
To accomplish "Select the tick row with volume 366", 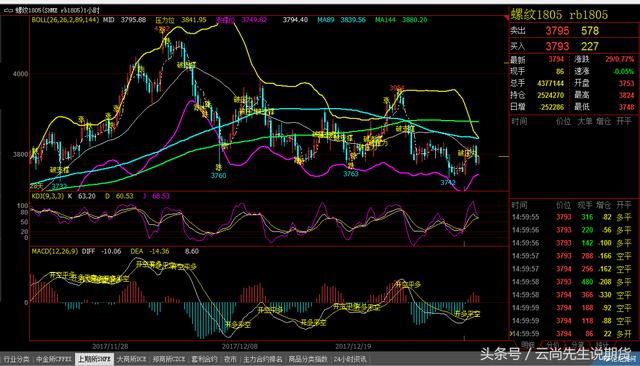I will (573, 295).
